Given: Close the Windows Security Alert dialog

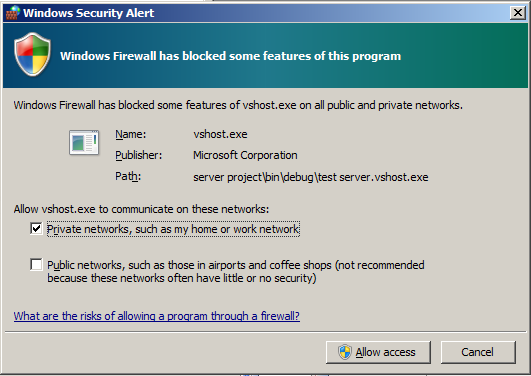Looking at the screenshot, I should [518, 13].
